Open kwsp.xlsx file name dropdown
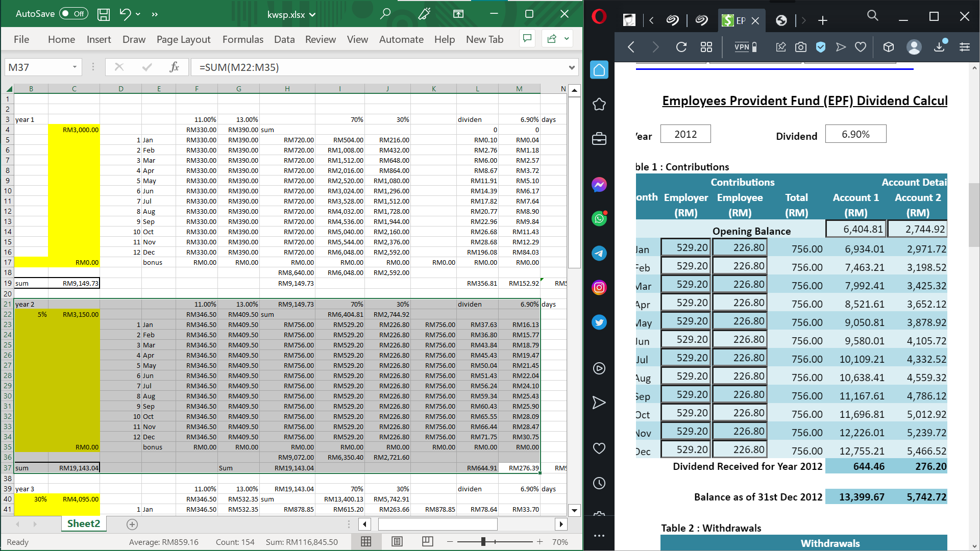 [x=312, y=15]
